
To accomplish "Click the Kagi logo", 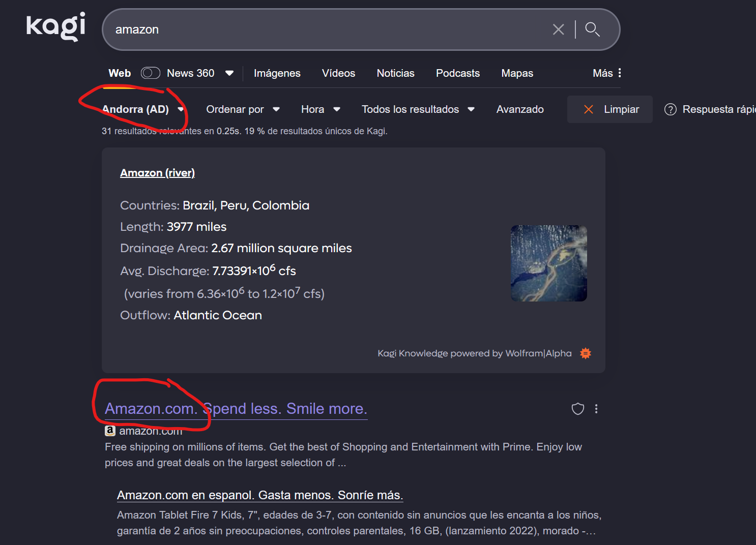I will (55, 27).
